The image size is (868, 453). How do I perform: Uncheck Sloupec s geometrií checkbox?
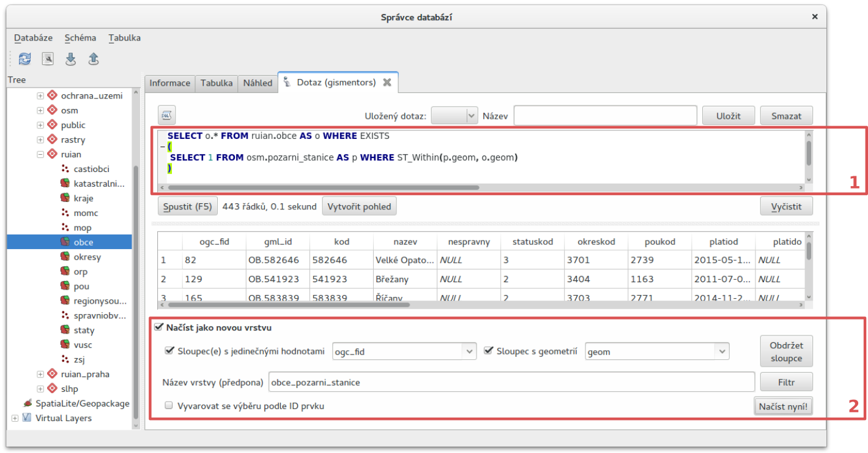(x=488, y=351)
